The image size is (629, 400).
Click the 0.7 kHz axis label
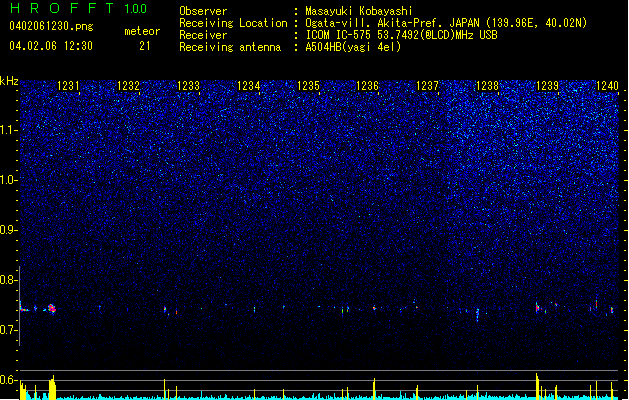click(x=9, y=330)
